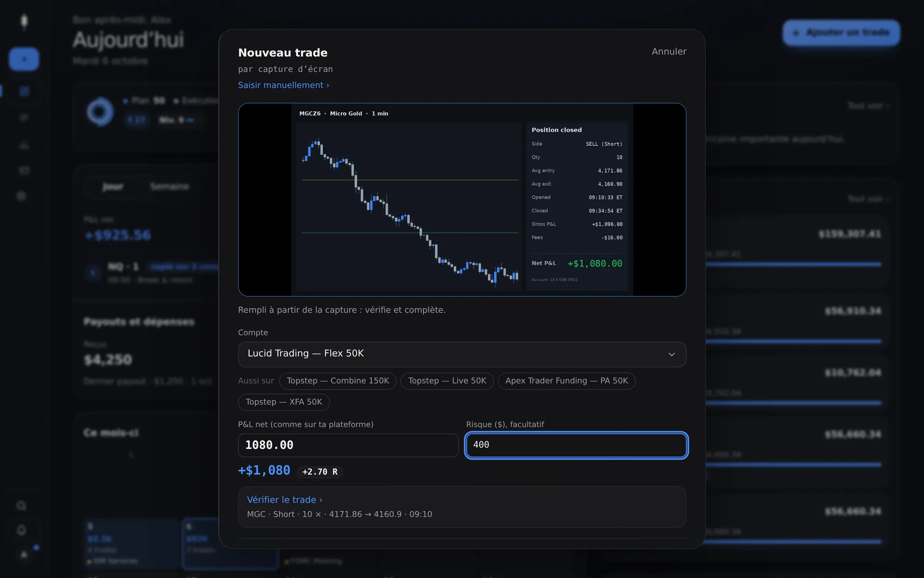Click the P&L net input showing 1080.00
The height and width of the screenshot is (578, 924).
click(x=348, y=445)
